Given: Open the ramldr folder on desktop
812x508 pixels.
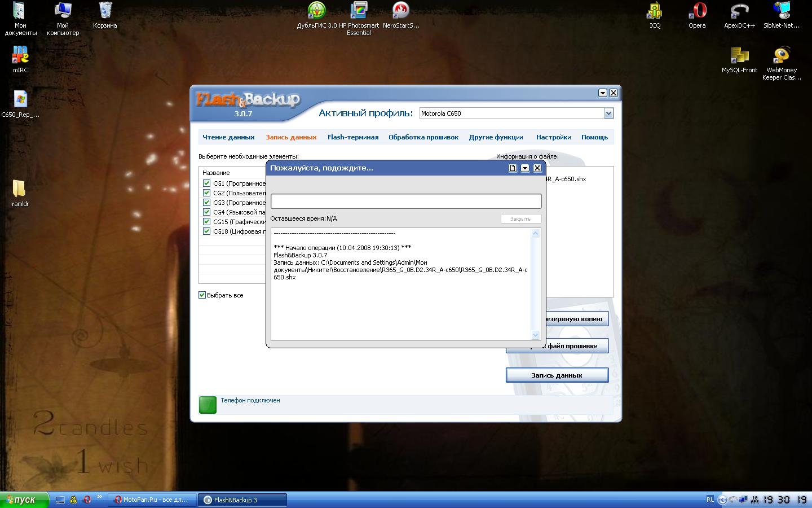Looking at the screenshot, I should point(20,193).
